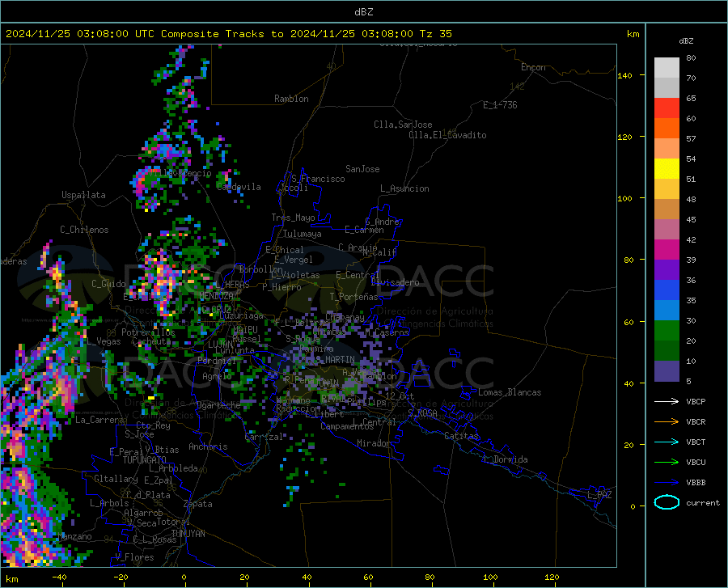
Task: Click the Zapata place label
Action: pos(198,504)
